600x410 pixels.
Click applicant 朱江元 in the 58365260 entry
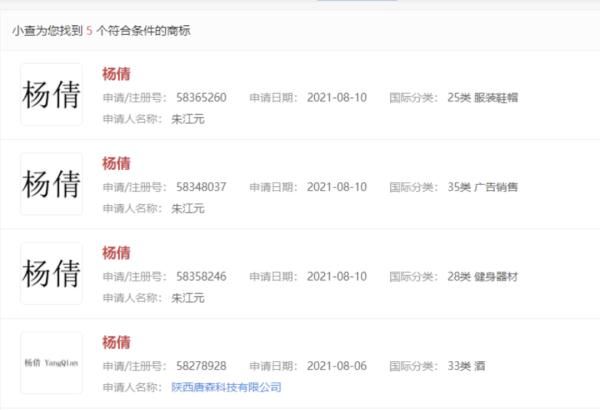click(188, 119)
